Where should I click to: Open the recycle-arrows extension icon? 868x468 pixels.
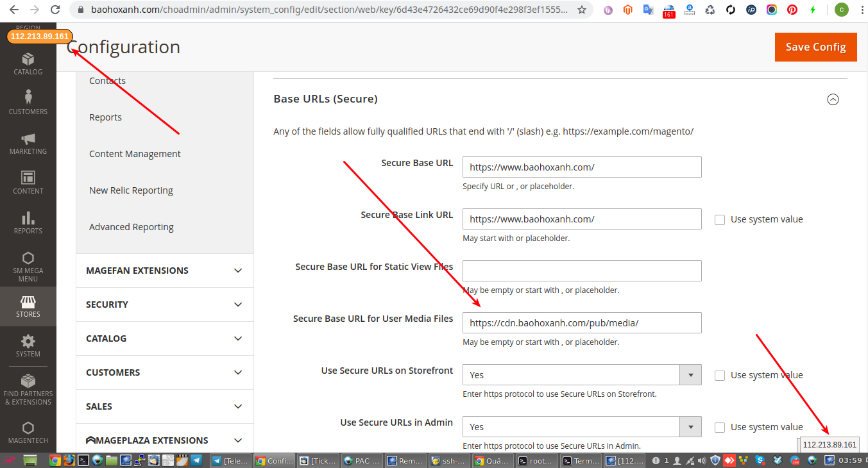710,10
